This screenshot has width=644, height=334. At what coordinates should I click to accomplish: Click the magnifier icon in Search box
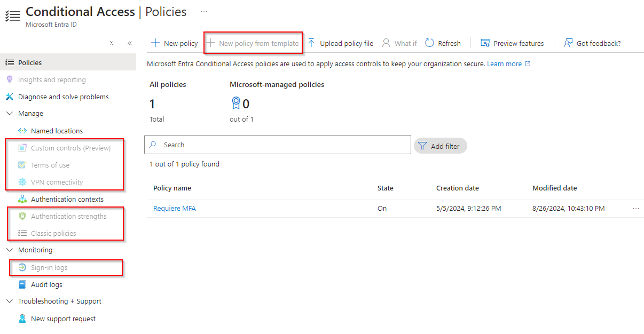pyautogui.click(x=153, y=145)
